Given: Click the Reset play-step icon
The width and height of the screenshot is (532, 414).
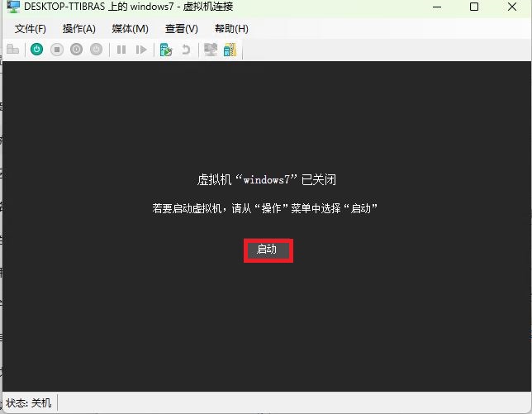Looking at the screenshot, I should pyautogui.click(x=141, y=50).
